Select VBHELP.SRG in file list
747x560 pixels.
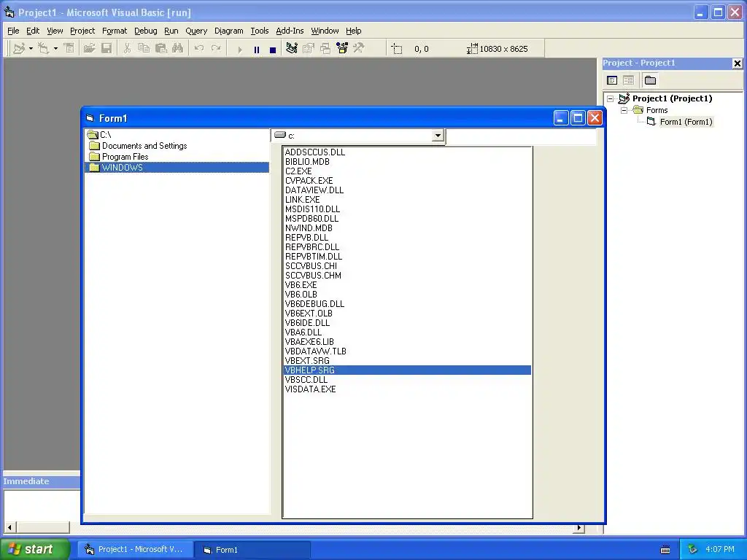(x=407, y=370)
